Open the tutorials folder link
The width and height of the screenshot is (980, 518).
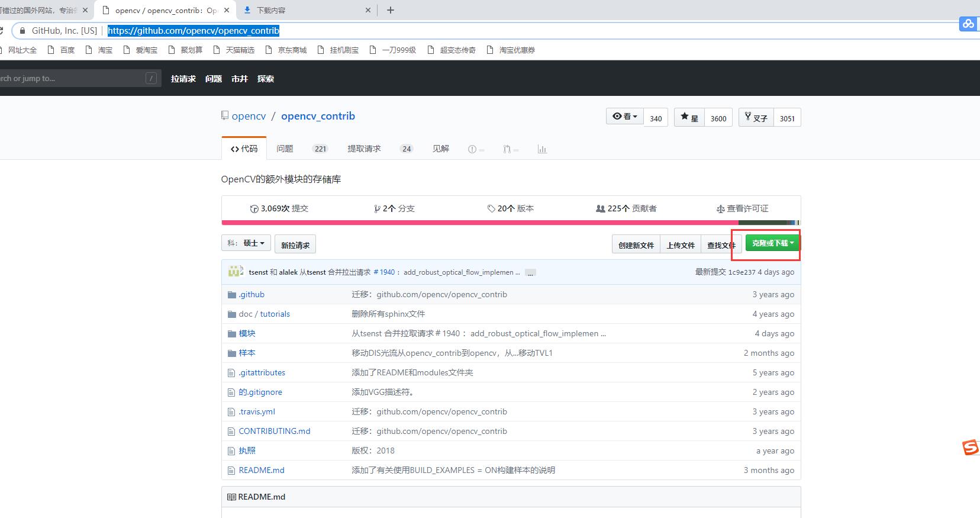[x=275, y=314]
